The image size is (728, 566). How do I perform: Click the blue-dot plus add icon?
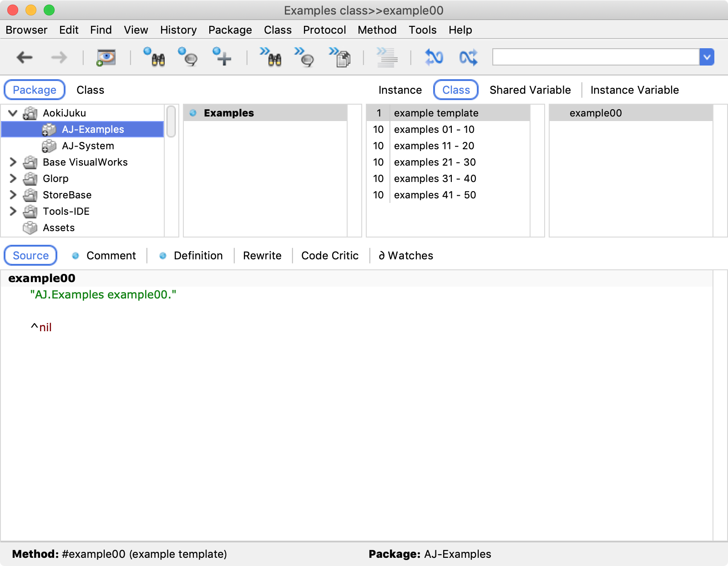coord(222,57)
